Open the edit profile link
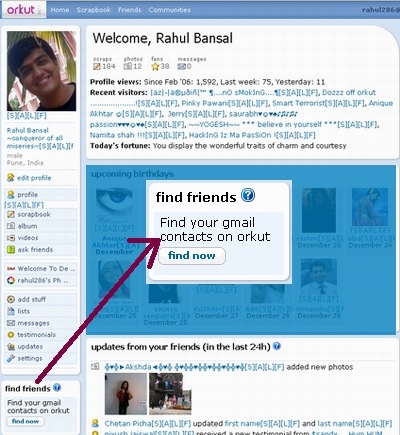This screenshot has width=400, height=435. click(34, 178)
